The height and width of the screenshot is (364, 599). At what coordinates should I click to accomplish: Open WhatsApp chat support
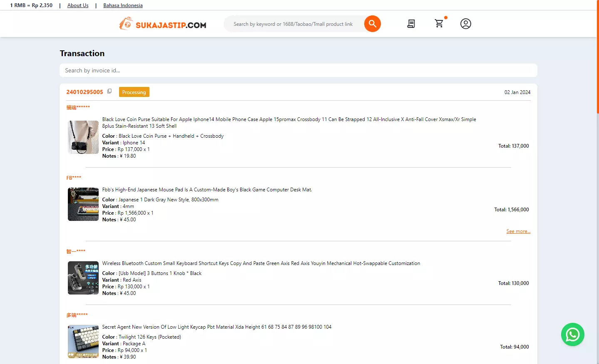point(573,334)
